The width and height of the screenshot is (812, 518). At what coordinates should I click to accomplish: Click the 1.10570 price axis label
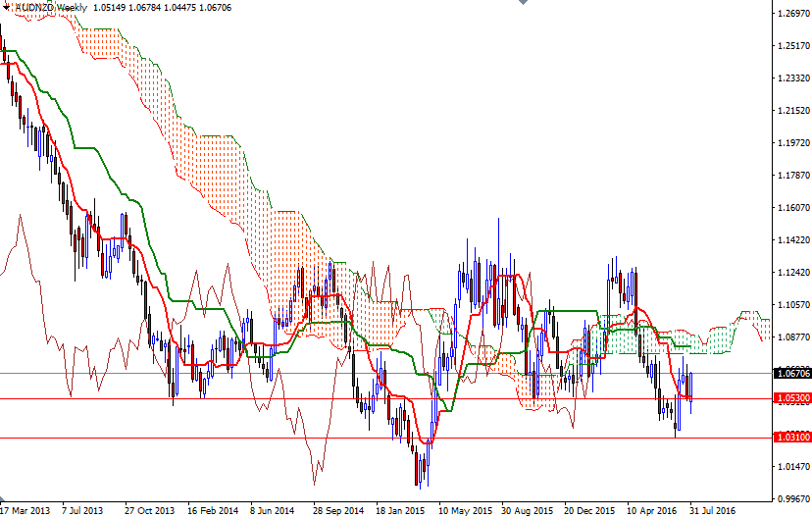click(x=794, y=305)
